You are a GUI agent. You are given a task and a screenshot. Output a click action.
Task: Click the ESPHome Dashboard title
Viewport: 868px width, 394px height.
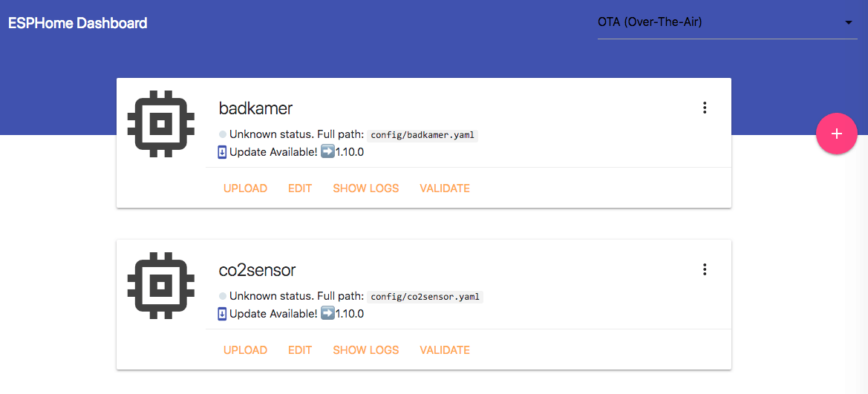(x=78, y=23)
